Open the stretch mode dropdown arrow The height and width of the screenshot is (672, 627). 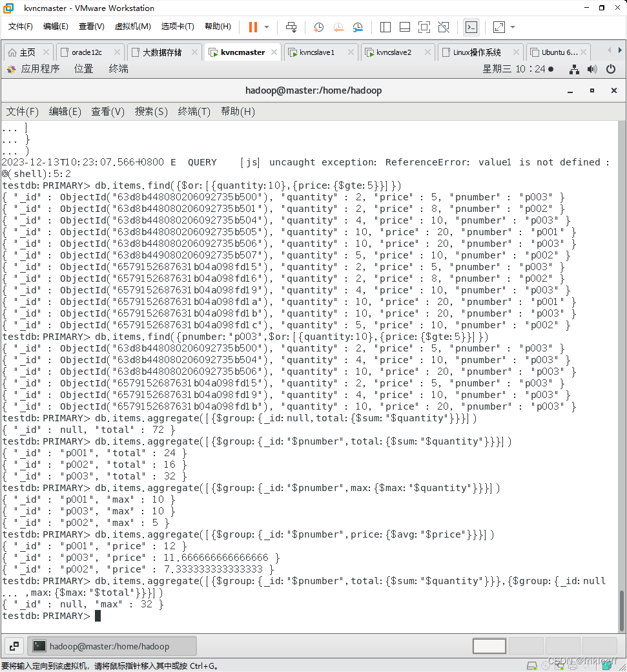click(x=511, y=27)
